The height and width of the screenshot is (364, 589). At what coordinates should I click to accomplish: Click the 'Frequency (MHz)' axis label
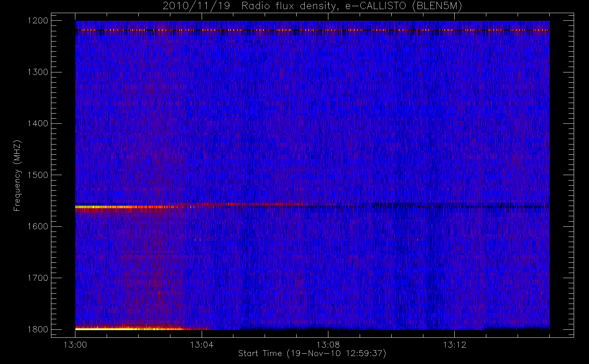[x=17, y=175]
